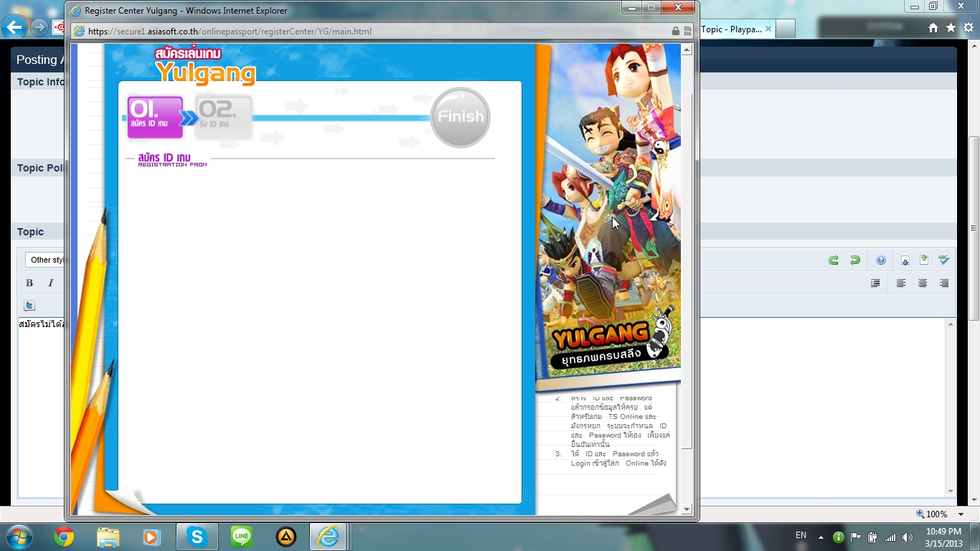This screenshot has width=980, height=551.
Task: Open the network signal icon in the tray
Action: point(890,537)
